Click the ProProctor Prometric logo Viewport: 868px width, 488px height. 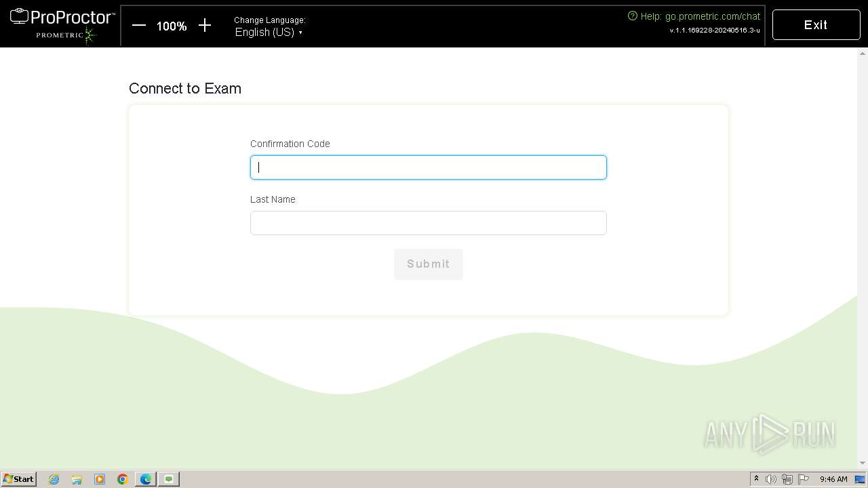click(x=62, y=24)
